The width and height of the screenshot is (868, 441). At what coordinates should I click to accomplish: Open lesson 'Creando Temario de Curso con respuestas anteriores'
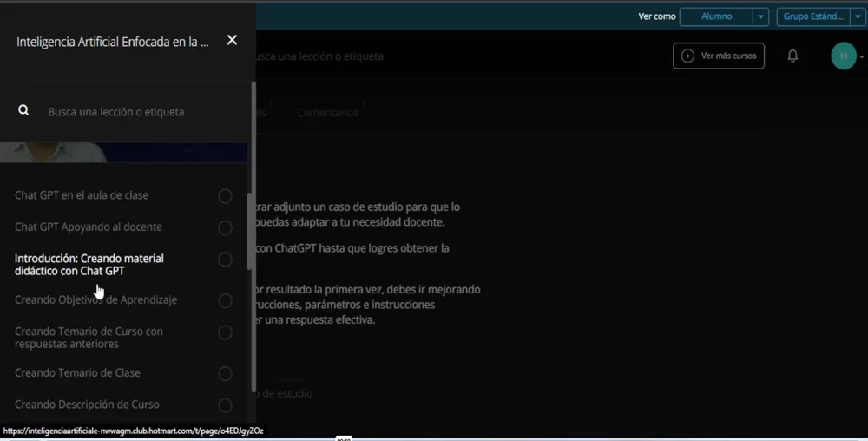[89, 338]
